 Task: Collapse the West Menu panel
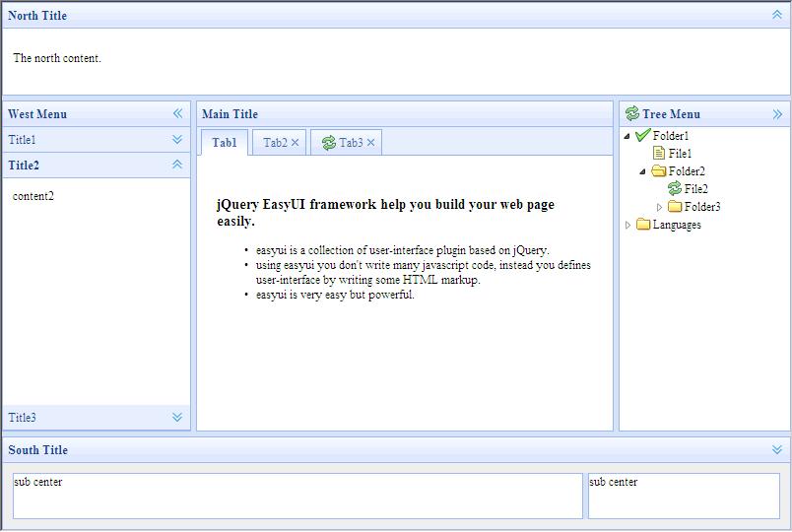coord(177,113)
